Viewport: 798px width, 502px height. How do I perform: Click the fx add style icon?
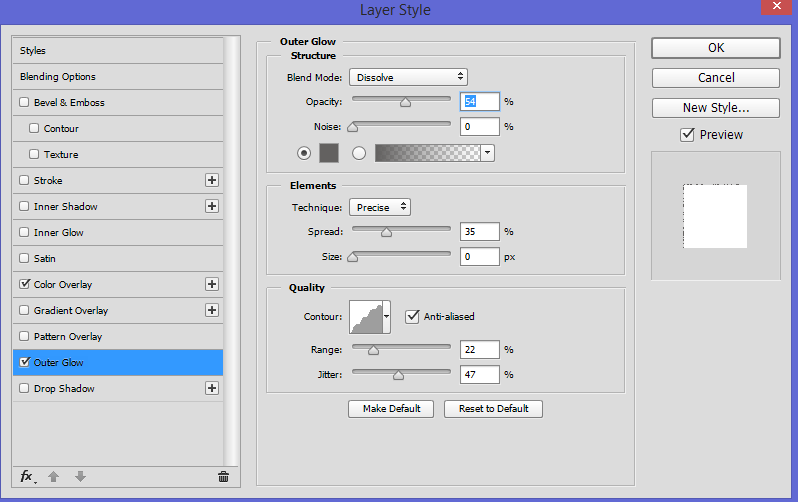coord(27,476)
